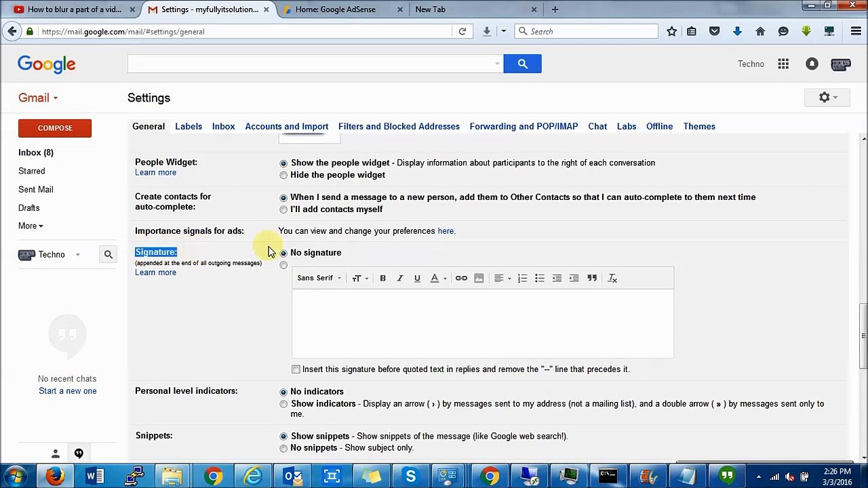868x488 pixels.
Task: Toggle bold in signature editor
Action: 382,278
